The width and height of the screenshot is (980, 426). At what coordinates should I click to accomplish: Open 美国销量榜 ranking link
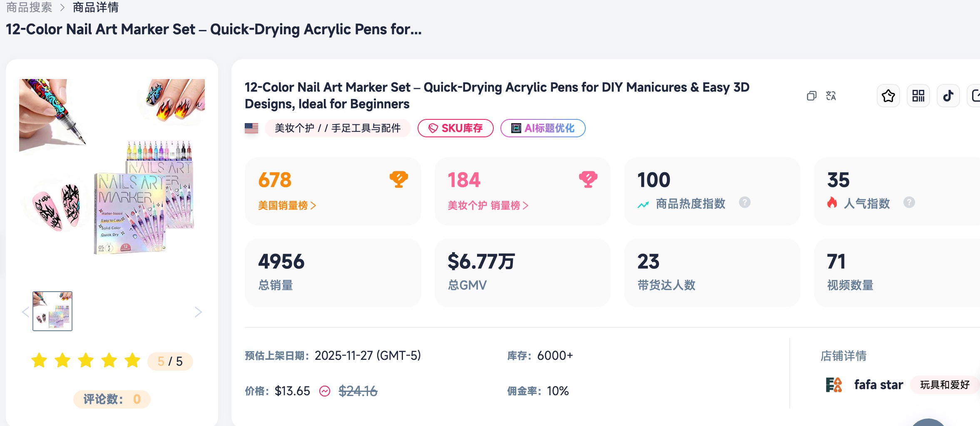click(287, 206)
